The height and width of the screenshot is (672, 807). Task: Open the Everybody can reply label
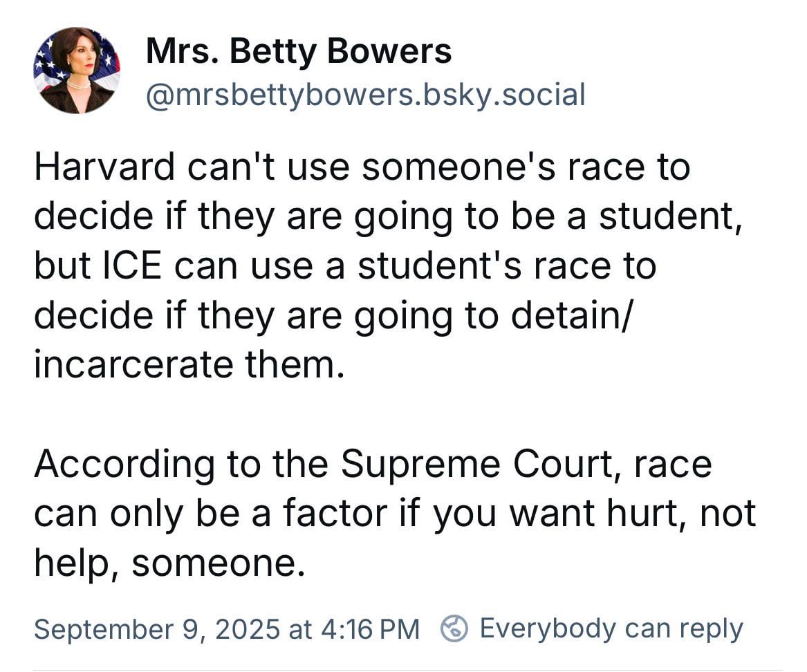(x=611, y=628)
